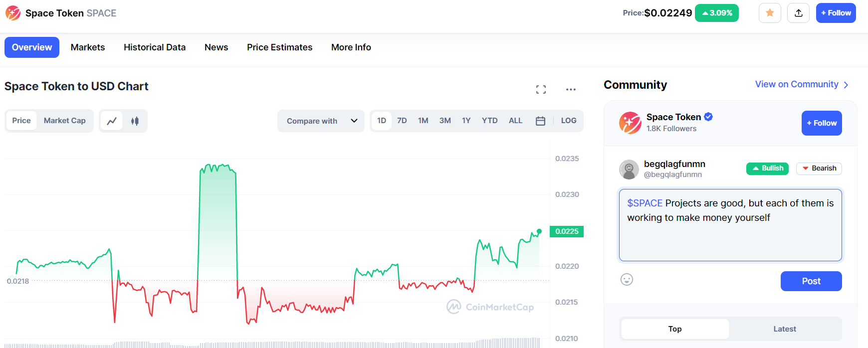Enable LOG scale on chart
This screenshot has height=348, width=868.
569,121
